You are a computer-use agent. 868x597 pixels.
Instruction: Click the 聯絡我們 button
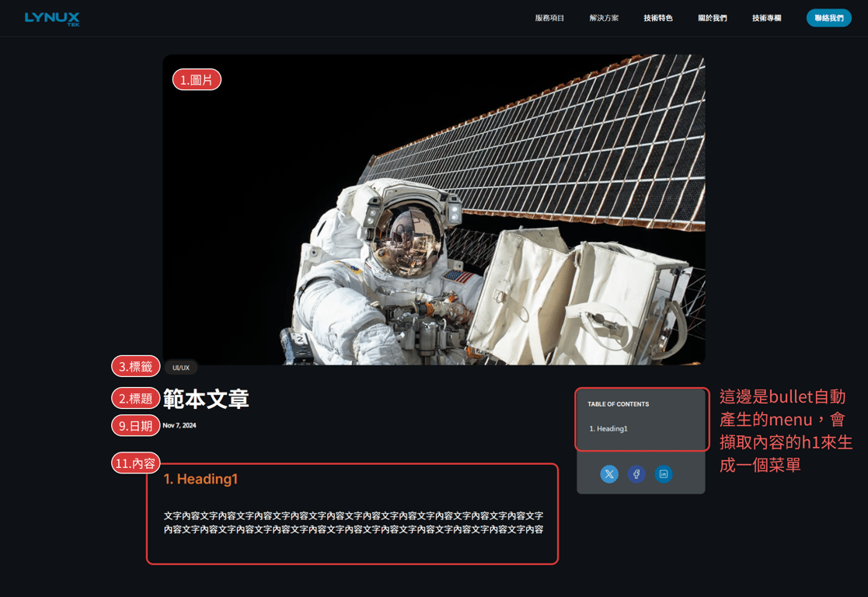828,17
